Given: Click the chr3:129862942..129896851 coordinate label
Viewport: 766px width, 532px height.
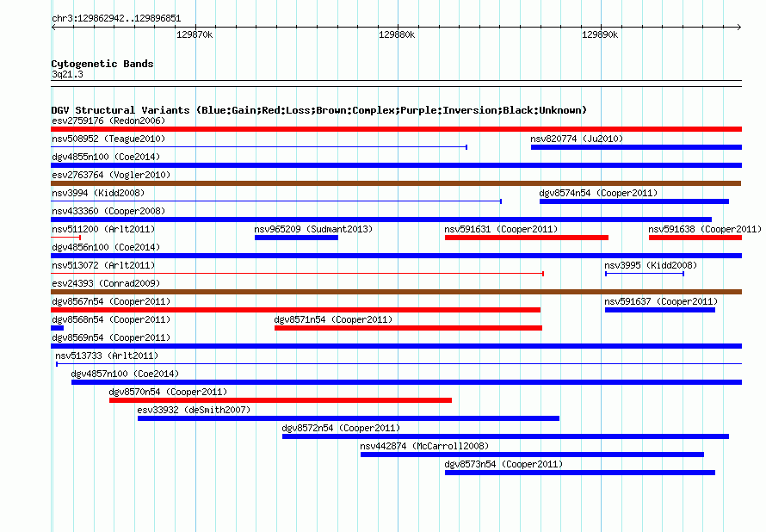Looking at the screenshot, I should (116, 19).
